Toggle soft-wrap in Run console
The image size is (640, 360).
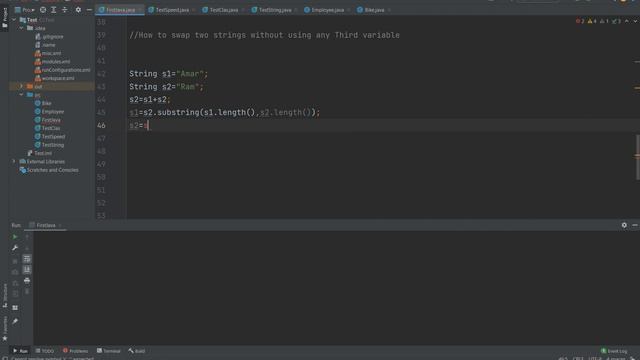(27, 259)
